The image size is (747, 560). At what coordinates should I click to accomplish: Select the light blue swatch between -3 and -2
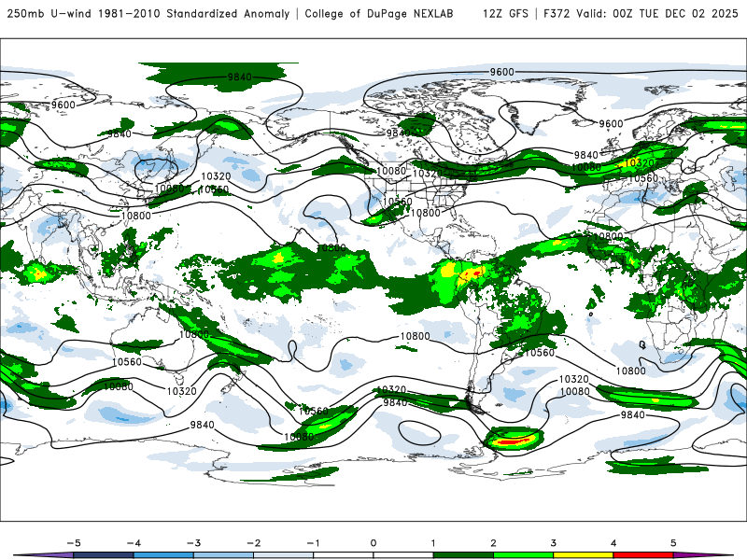tap(223, 555)
